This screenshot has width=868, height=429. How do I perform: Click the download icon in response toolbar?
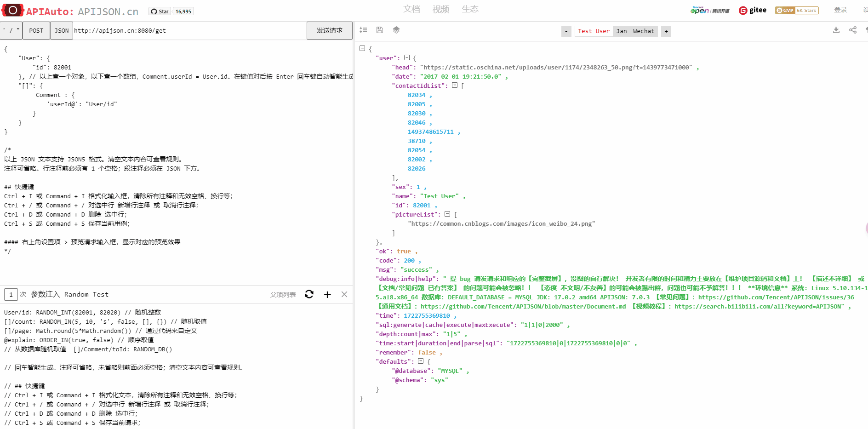pos(836,30)
